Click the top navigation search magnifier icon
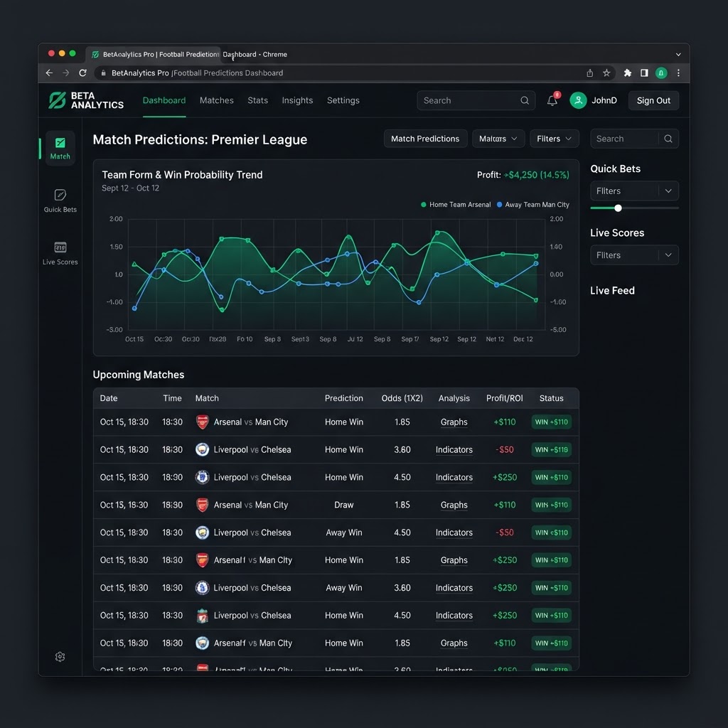This screenshot has height=728, width=728. [525, 100]
